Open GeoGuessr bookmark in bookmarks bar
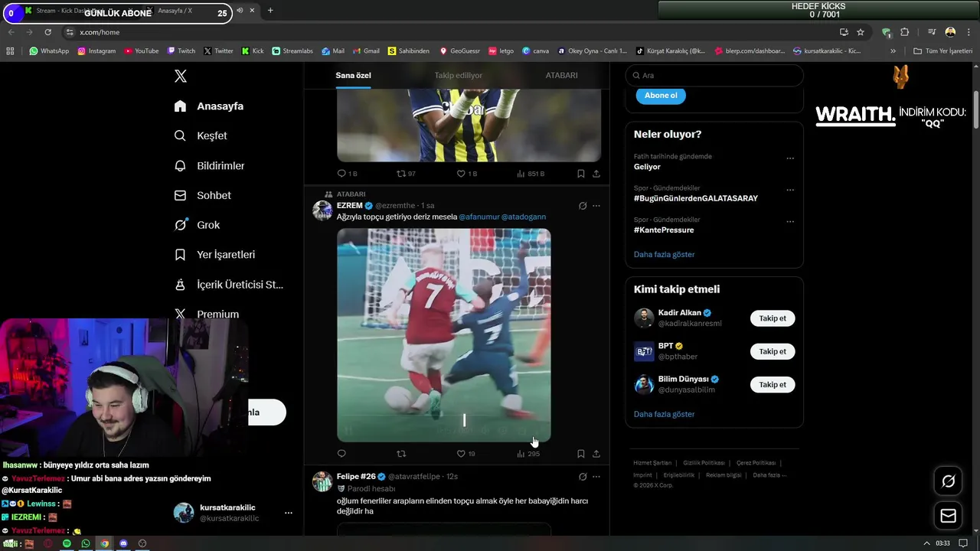This screenshot has width=980, height=551. tap(459, 51)
